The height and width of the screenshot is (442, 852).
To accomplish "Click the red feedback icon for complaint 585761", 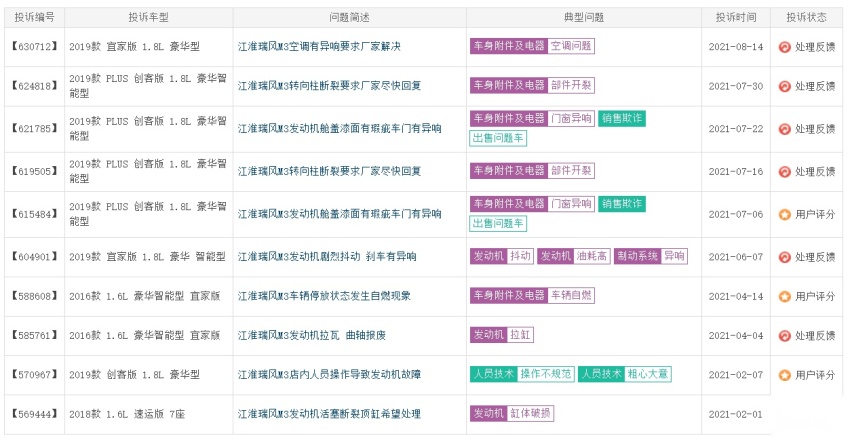I will [x=784, y=335].
